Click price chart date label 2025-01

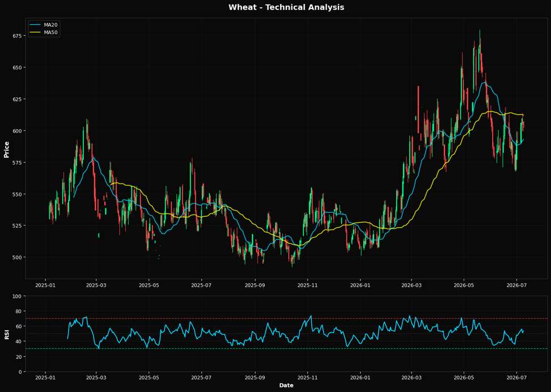pyautogui.click(x=45, y=285)
